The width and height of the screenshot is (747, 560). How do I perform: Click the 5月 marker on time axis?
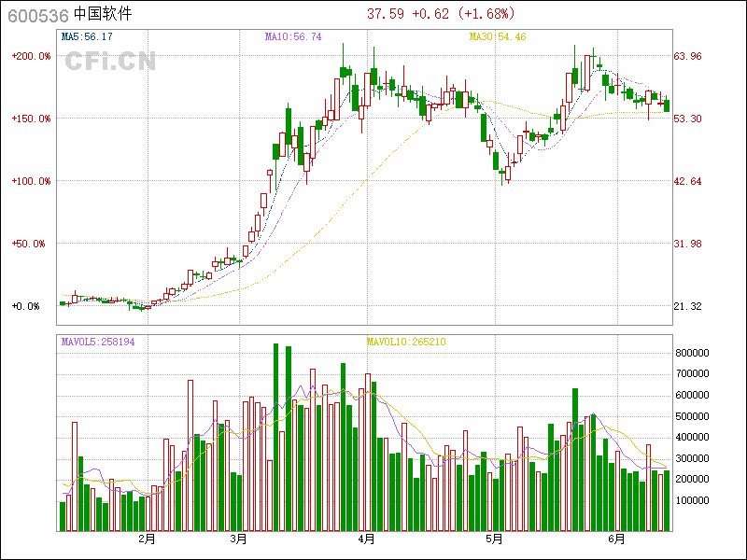click(x=495, y=539)
